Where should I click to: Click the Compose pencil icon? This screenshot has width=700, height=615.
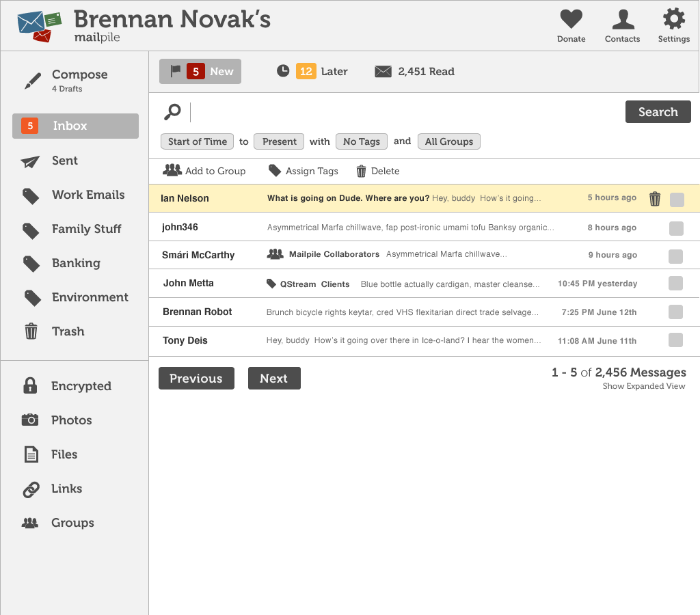pyautogui.click(x=33, y=81)
